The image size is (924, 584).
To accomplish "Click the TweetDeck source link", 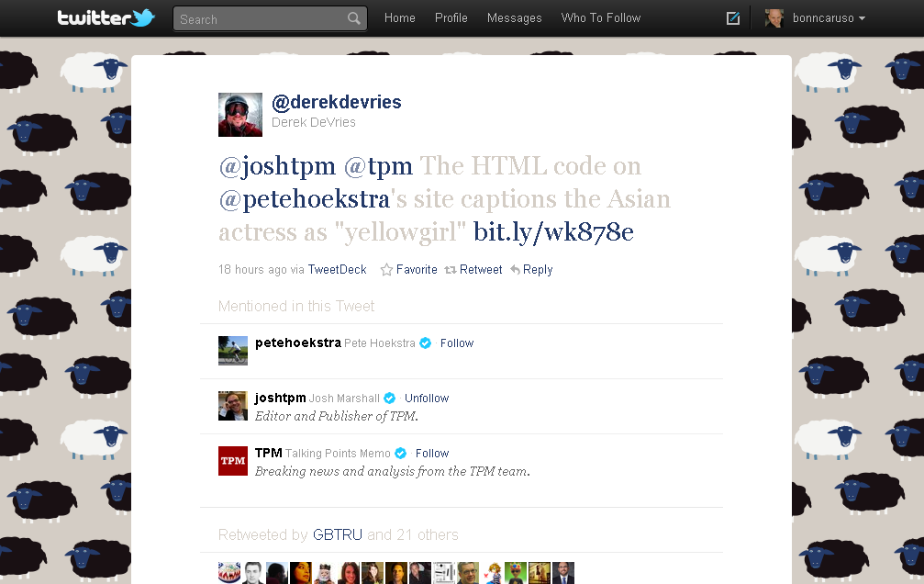I will tap(337, 270).
